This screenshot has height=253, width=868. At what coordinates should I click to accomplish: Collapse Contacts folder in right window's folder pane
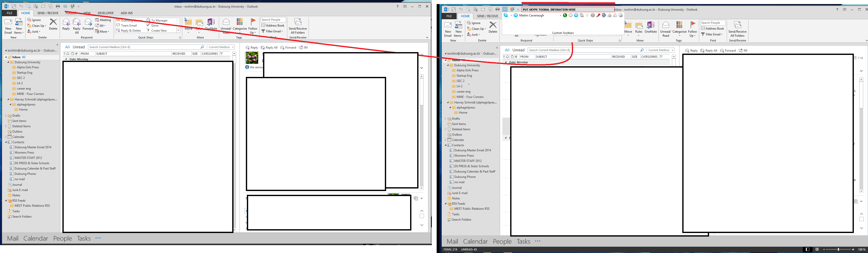point(445,145)
